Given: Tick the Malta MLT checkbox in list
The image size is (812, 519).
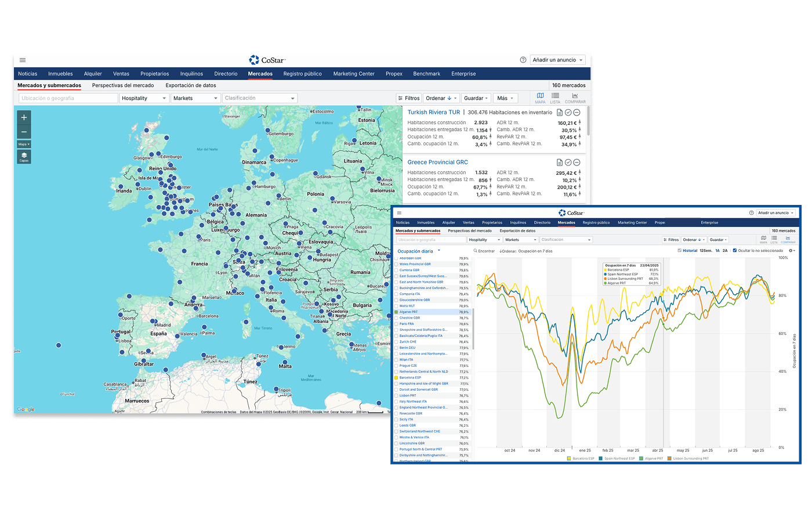Looking at the screenshot, I should 397,306.
